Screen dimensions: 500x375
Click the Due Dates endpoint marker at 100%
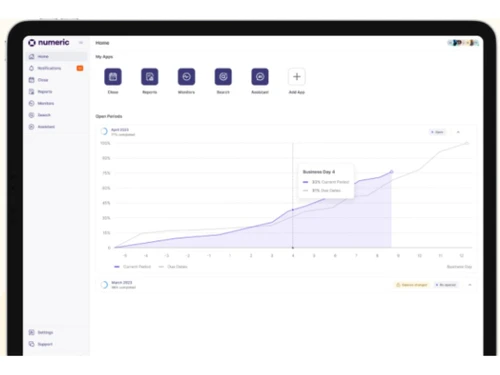click(x=467, y=143)
